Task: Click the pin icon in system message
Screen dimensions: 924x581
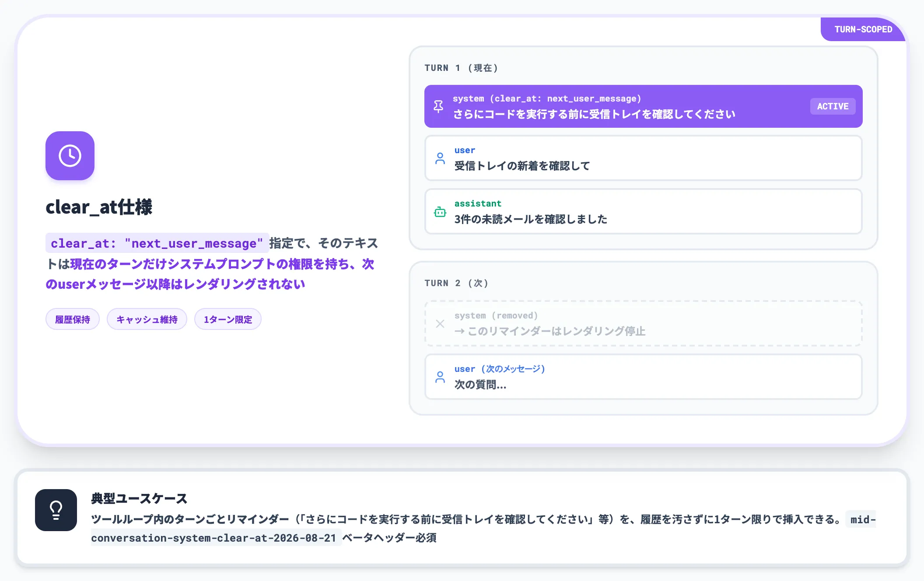Action: (438, 106)
